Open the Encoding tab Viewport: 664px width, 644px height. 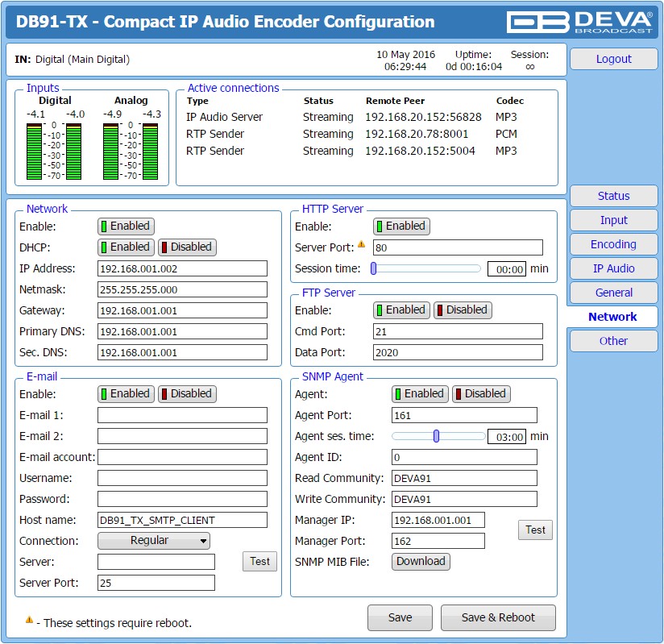click(x=613, y=244)
